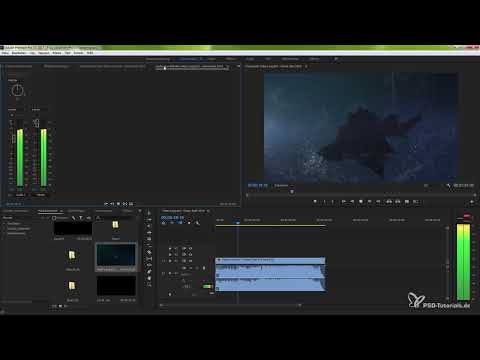Select the Razor tool in the tools panel

149,252
